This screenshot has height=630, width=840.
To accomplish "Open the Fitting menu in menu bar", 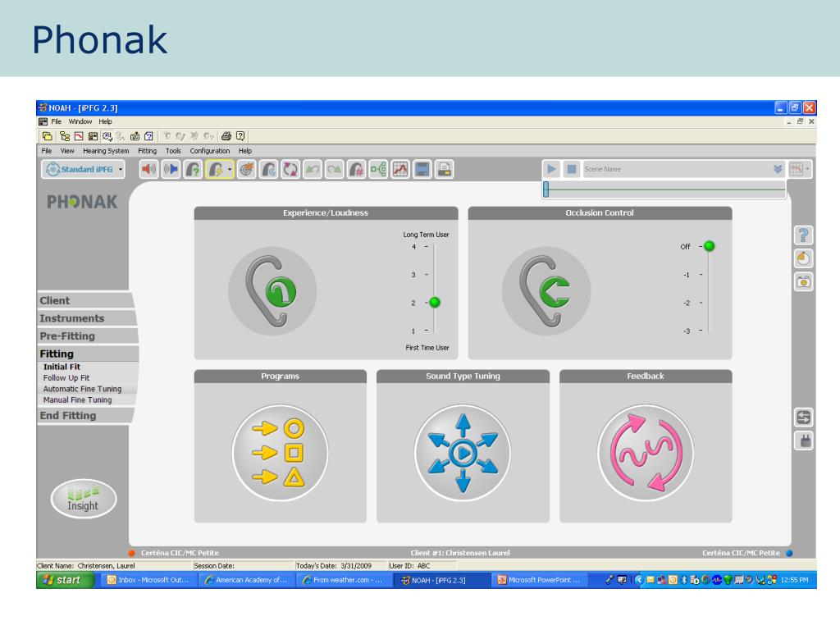I will 148,151.
